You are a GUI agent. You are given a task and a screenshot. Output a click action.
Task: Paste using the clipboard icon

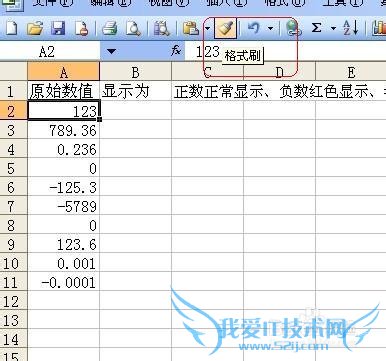point(191,28)
